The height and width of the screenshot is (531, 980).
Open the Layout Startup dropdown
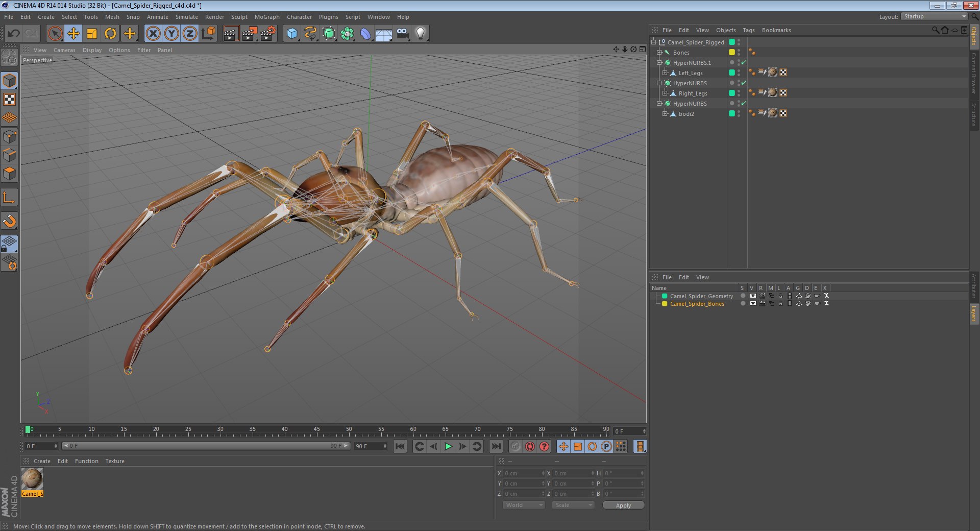click(x=934, y=17)
